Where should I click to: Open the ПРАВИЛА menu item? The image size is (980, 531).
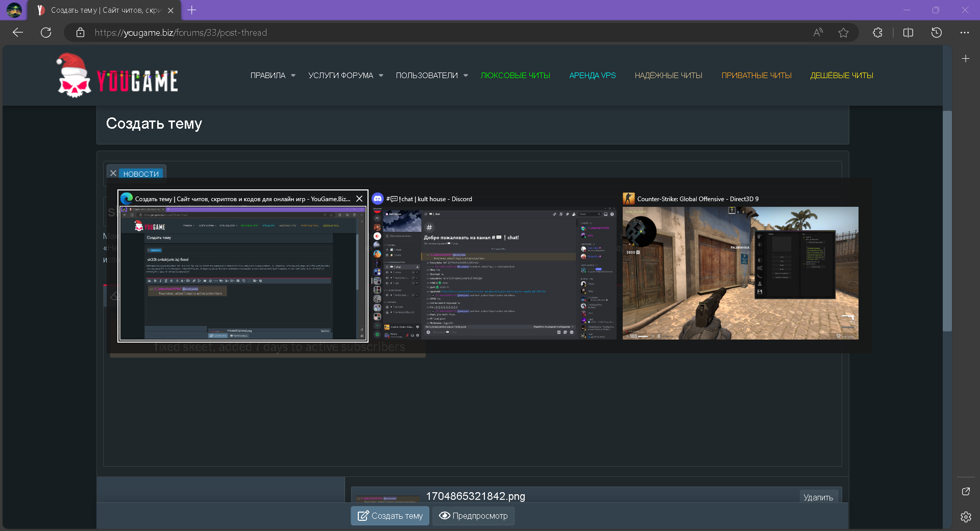click(267, 76)
